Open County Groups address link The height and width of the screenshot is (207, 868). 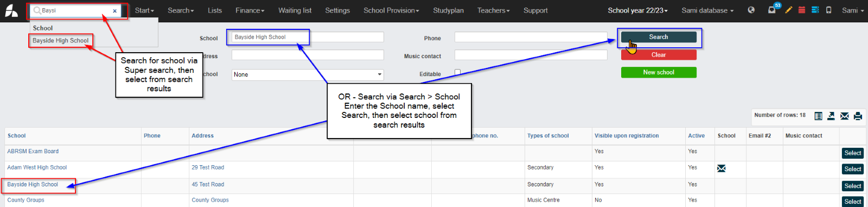pyautogui.click(x=210, y=200)
